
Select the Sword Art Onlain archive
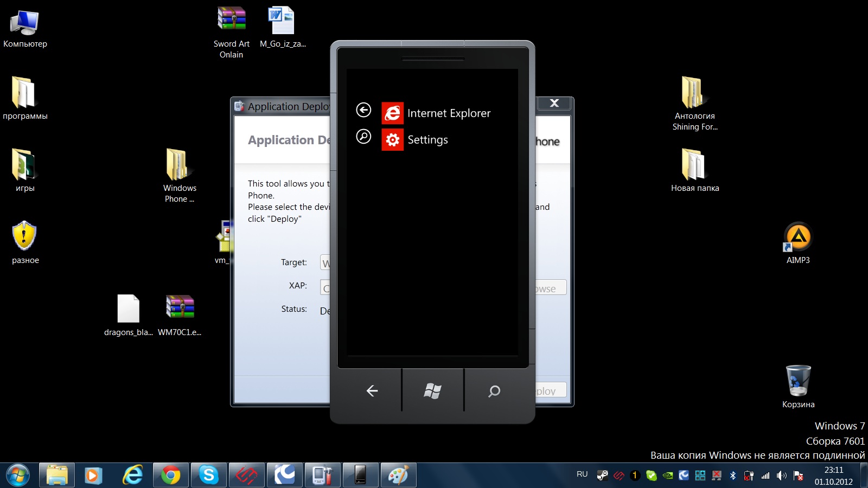[232, 33]
